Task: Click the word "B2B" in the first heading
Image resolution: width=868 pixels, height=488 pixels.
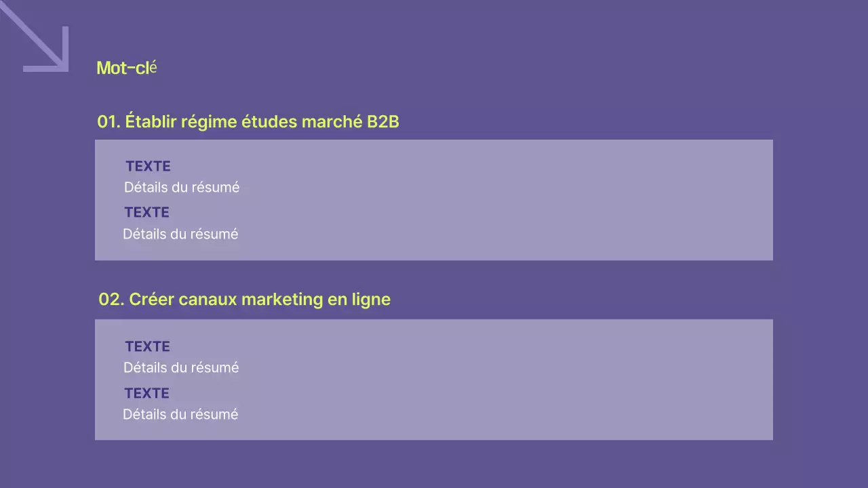Action: [x=382, y=122]
